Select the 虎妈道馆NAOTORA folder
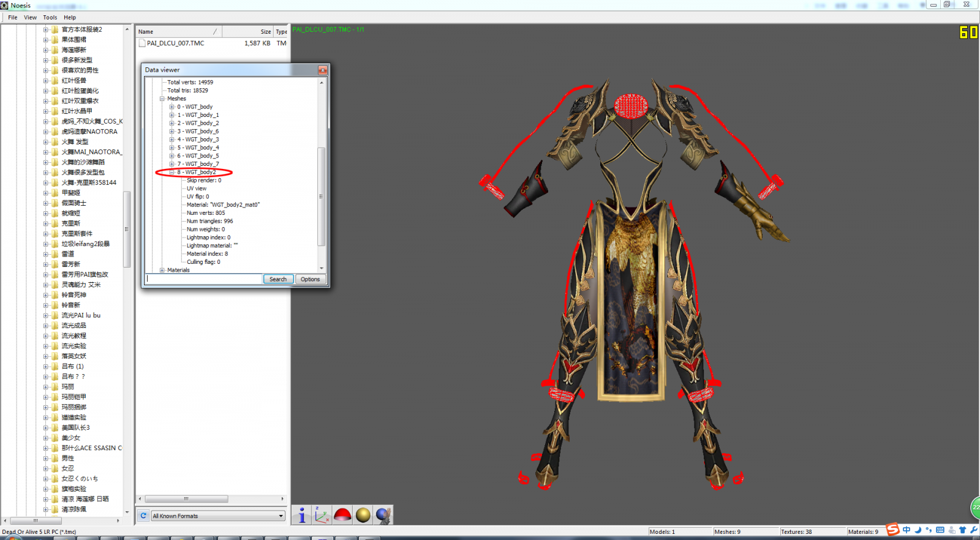 [89, 132]
